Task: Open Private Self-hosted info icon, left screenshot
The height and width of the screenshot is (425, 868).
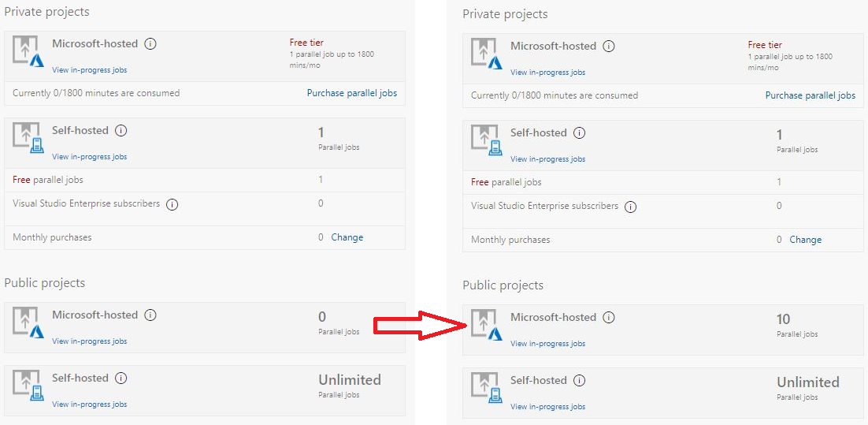Action: point(121,131)
